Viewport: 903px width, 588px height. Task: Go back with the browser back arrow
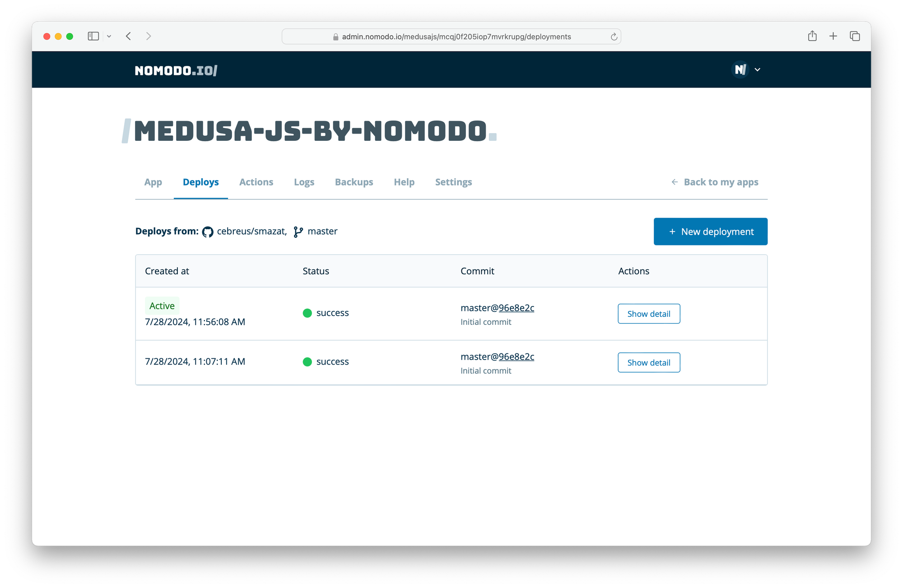[x=129, y=36]
